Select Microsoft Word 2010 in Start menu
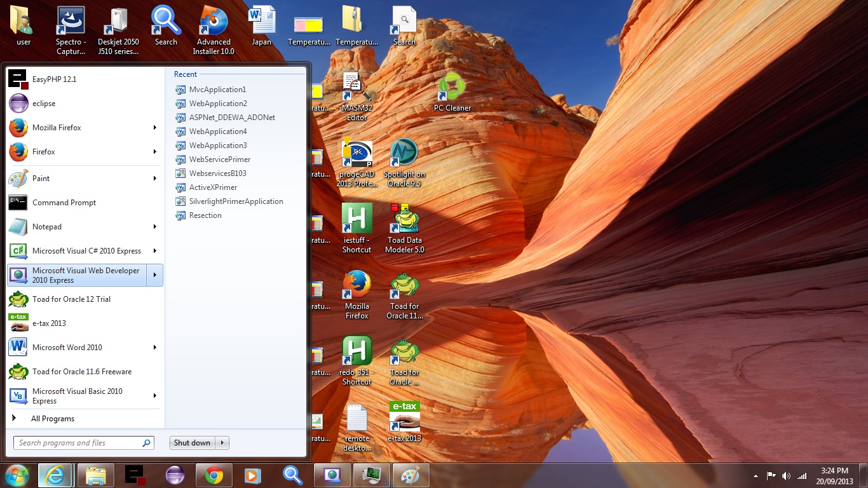The image size is (868, 488). [77, 347]
